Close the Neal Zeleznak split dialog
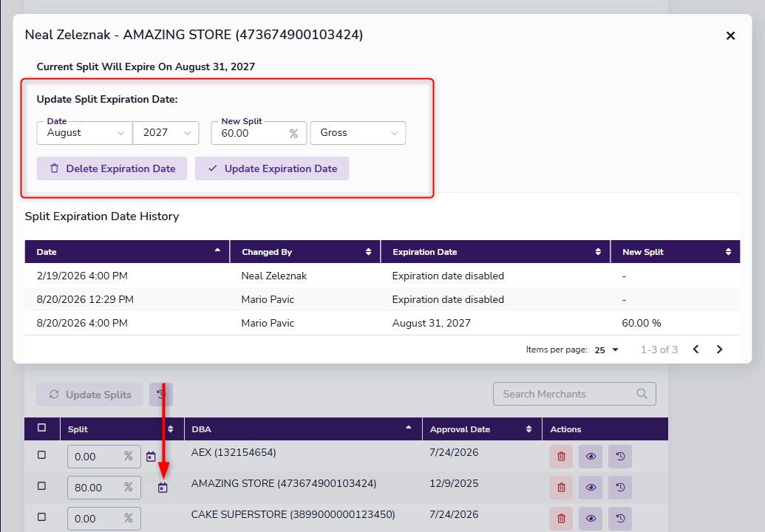Viewport: 765px width, 532px height. (730, 35)
